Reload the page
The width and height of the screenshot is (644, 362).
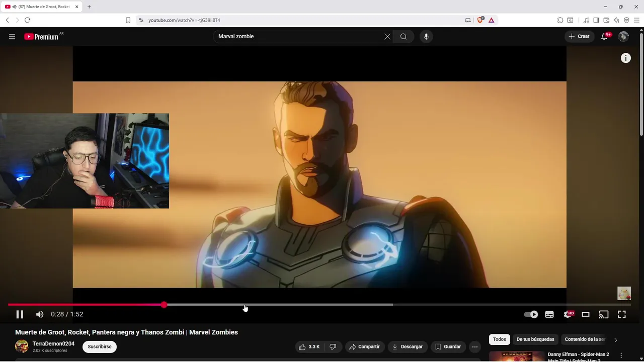[27, 20]
